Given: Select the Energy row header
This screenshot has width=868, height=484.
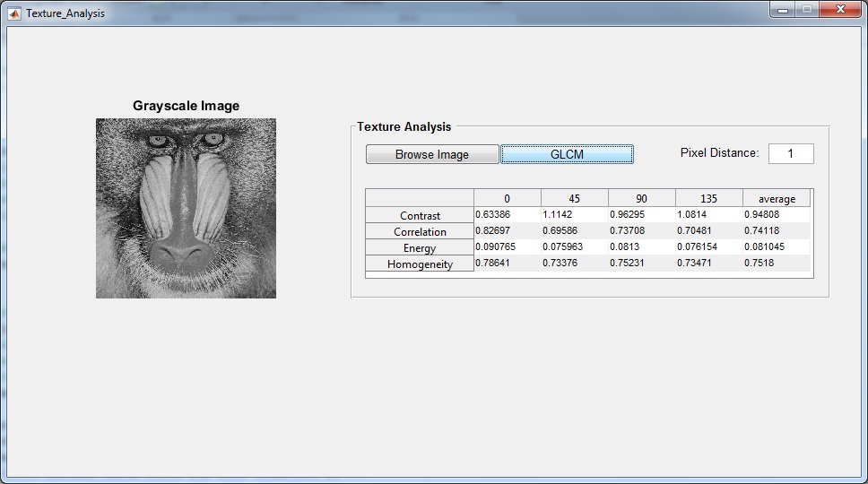Looking at the screenshot, I should pyautogui.click(x=420, y=248).
